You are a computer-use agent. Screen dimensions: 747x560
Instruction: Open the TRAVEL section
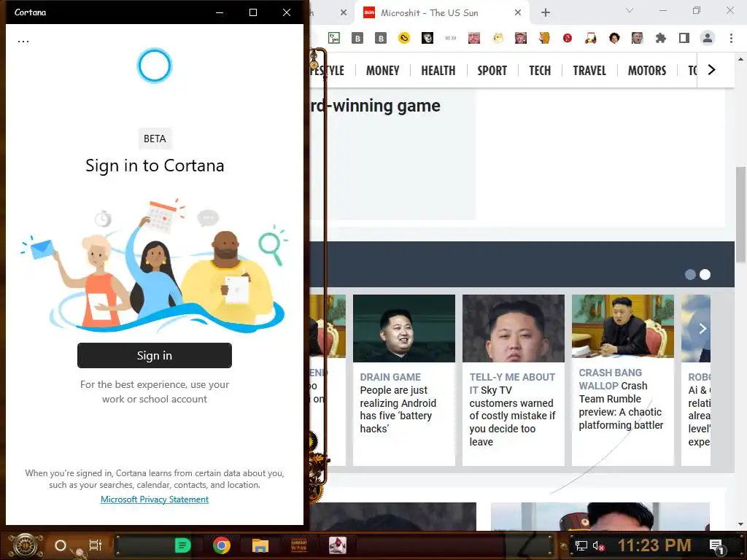click(589, 71)
